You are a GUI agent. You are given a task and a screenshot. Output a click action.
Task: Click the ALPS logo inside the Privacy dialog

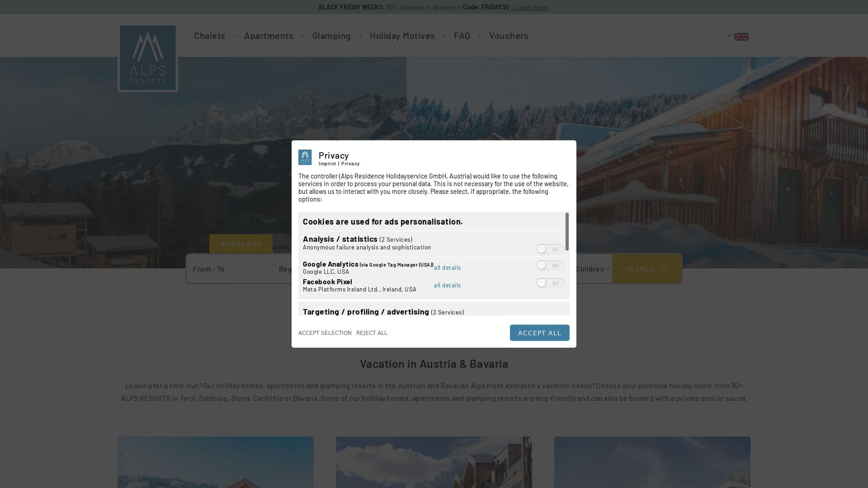pyautogui.click(x=306, y=157)
